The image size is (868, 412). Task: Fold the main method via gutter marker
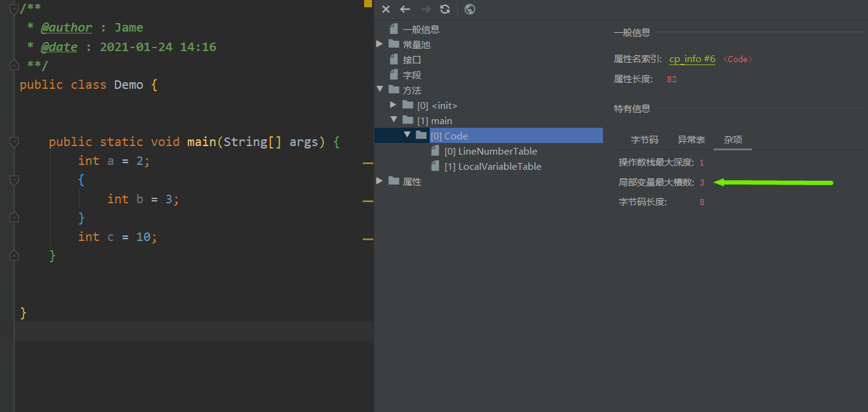pos(14,142)
